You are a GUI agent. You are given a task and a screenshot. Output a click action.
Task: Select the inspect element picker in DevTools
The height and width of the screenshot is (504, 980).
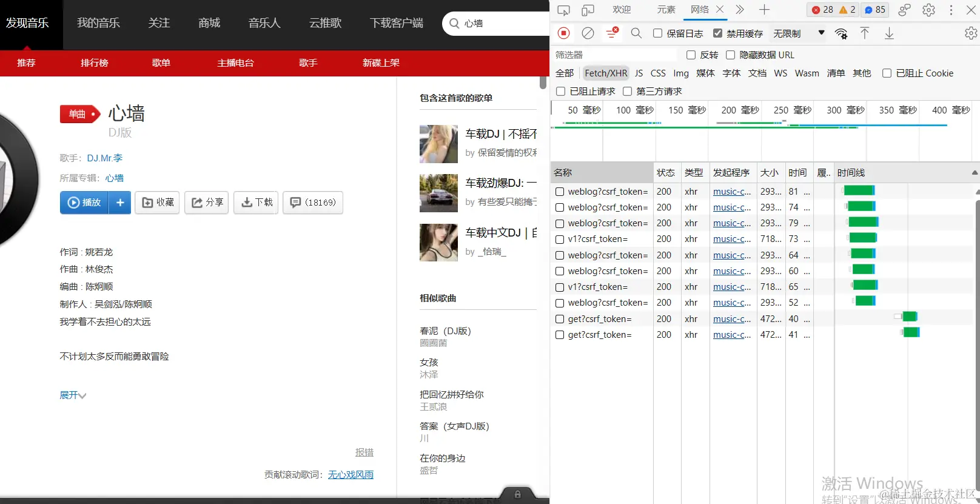(x=563, y=10)
